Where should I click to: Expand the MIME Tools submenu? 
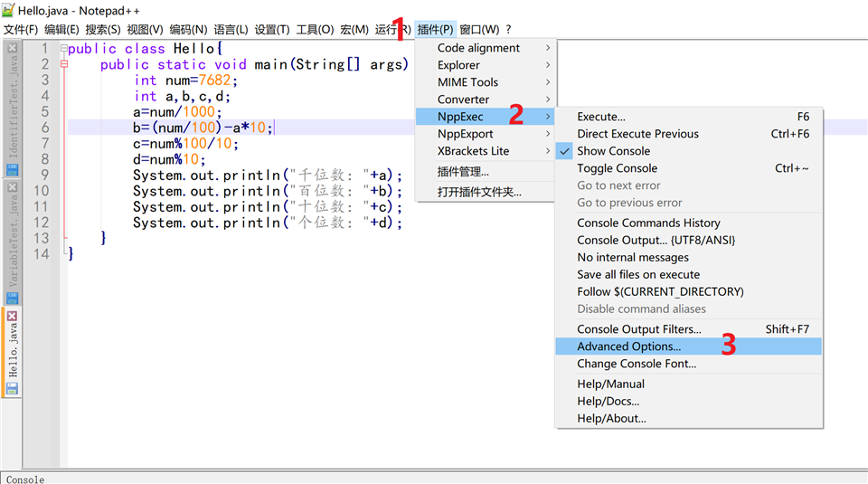coord(486,82)
